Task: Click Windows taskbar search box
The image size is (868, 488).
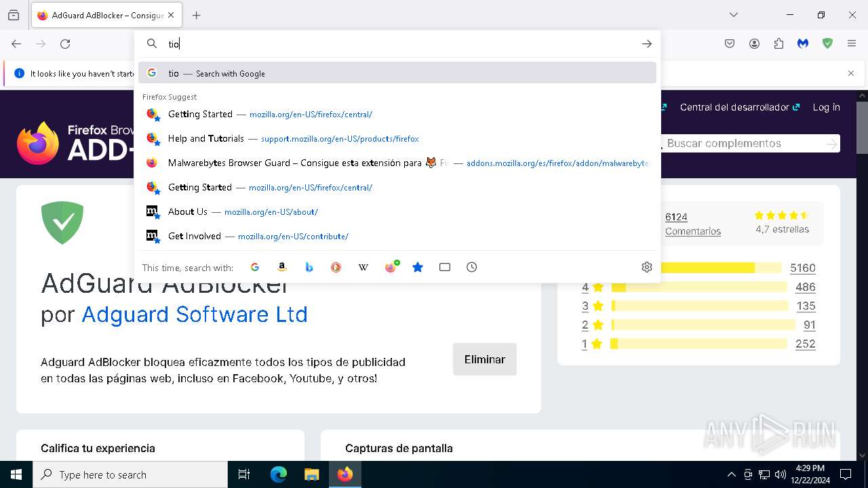Action: click(130, 474)
